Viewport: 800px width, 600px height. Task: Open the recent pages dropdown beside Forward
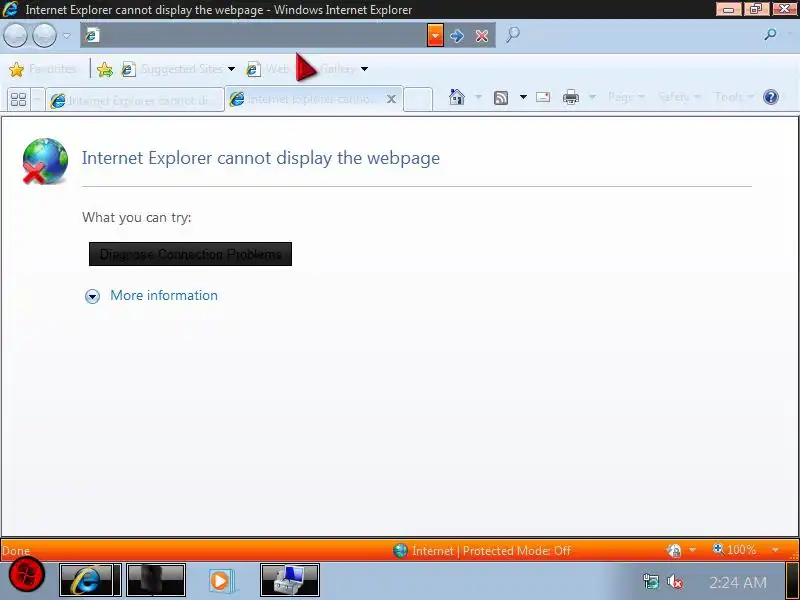point(67,36)
